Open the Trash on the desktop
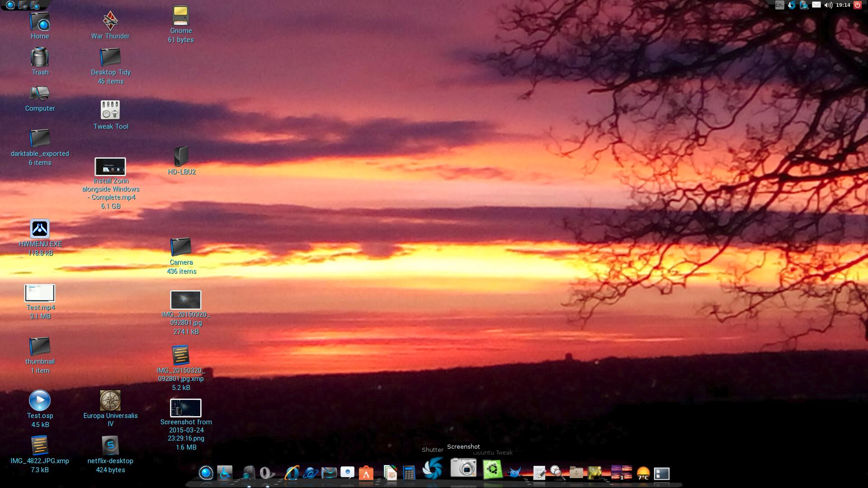Viewport: 868px width, 488px height. pos(40,58)
